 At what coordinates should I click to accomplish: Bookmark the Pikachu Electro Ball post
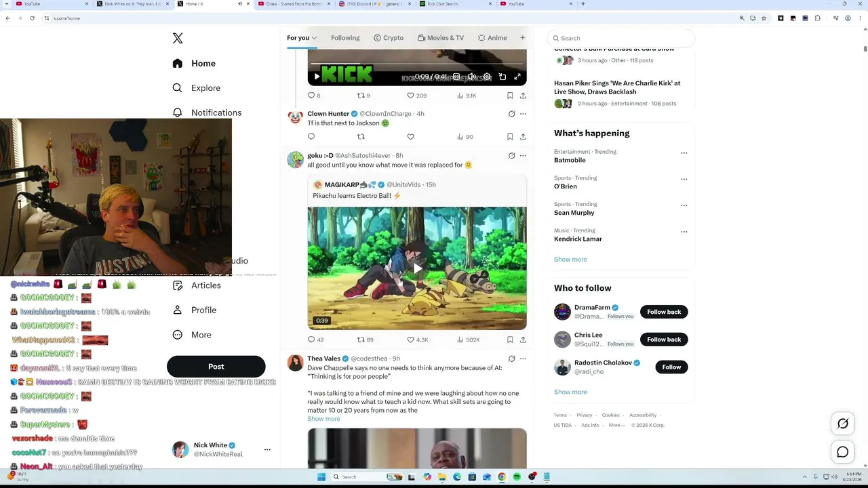tap(510, 340)
